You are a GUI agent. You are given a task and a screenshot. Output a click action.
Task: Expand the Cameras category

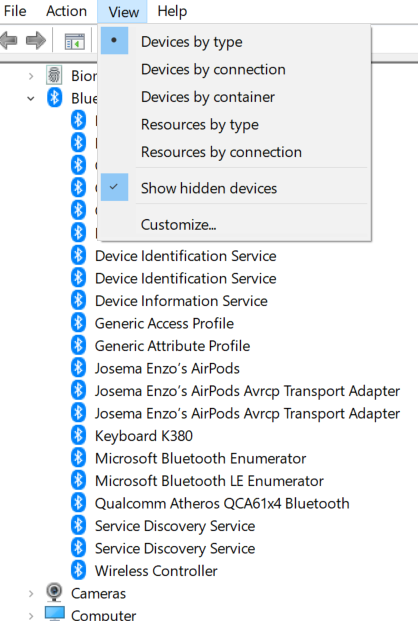pyautogui.click(x=31, y=593)
